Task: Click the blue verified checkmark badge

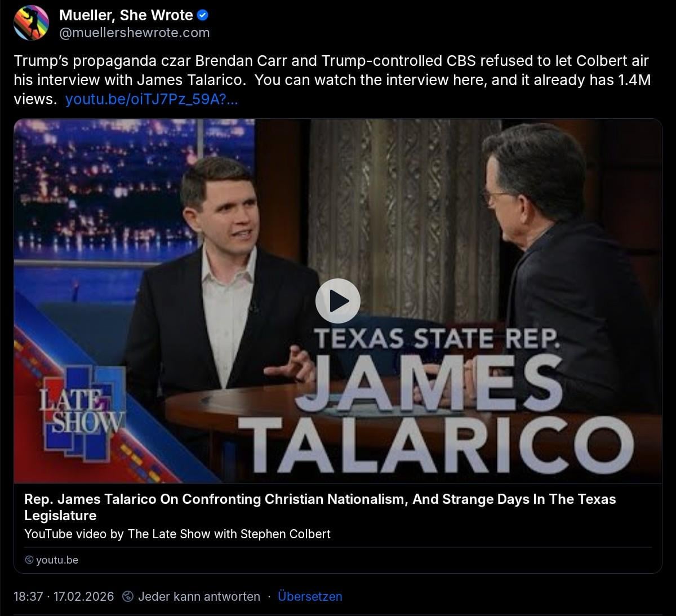Action: point(204,15)
